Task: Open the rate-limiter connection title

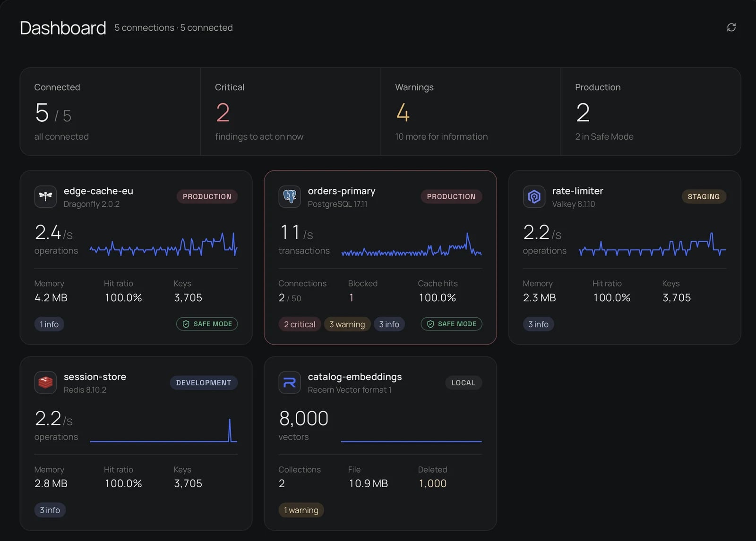Action: [x=577, y=191]
